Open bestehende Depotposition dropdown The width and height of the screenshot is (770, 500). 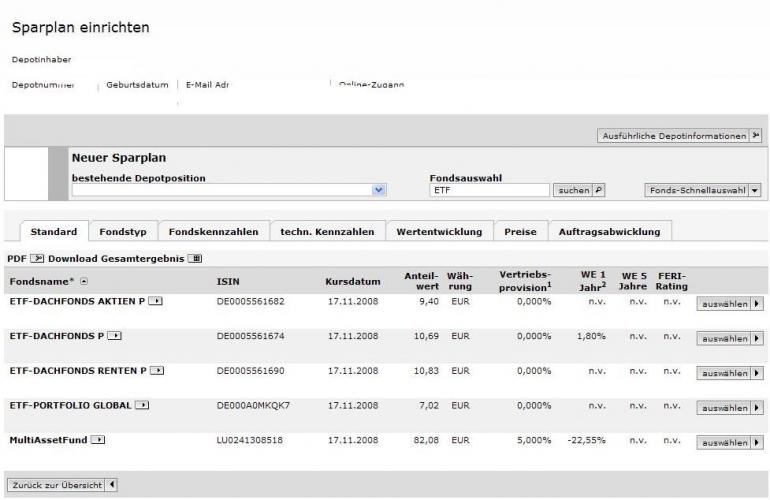[x=378, y=189]
